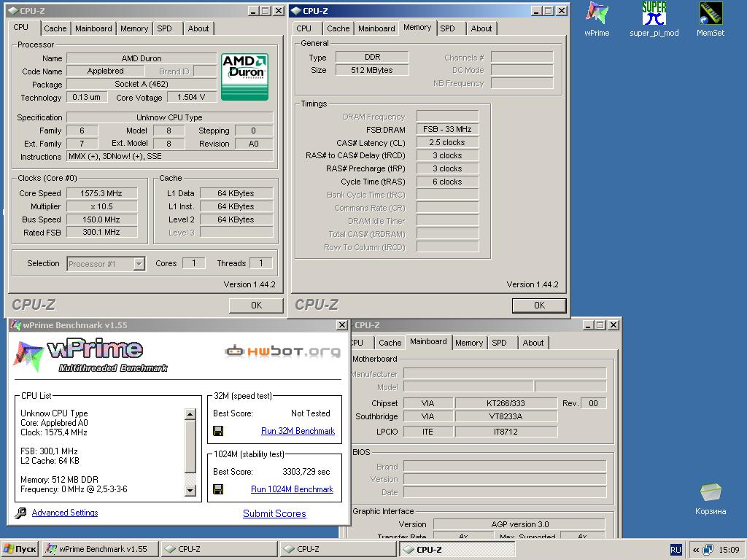The width and height of the screenshot is (747, 560).
Task: Click the LPCIO IT8712 field
Action: [506, 432]
